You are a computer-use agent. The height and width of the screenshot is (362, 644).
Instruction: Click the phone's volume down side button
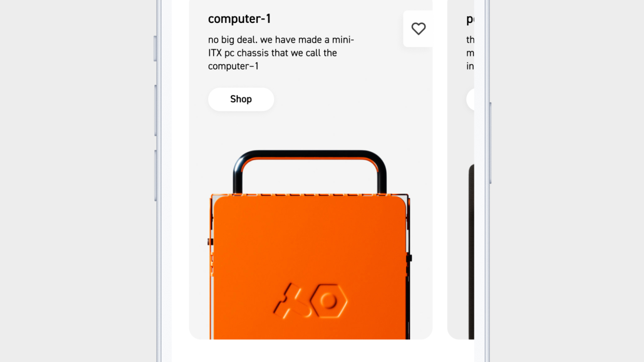pos(155,175)
